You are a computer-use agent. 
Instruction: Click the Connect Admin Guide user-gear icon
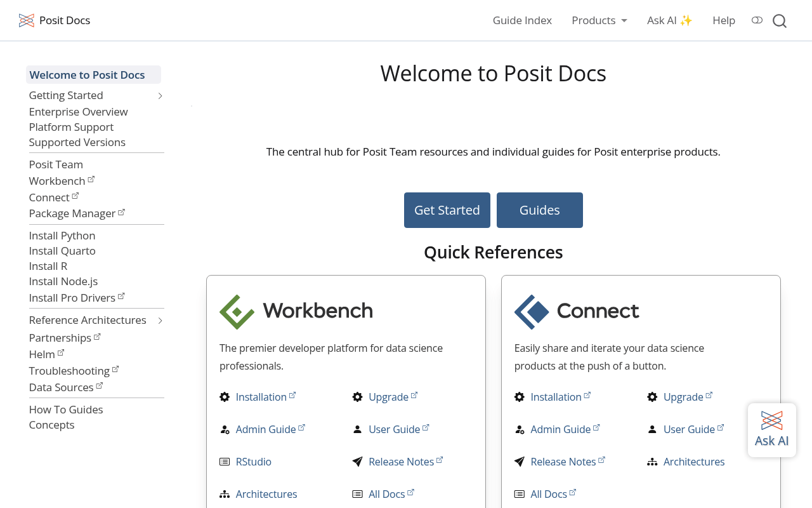point(520,429)
